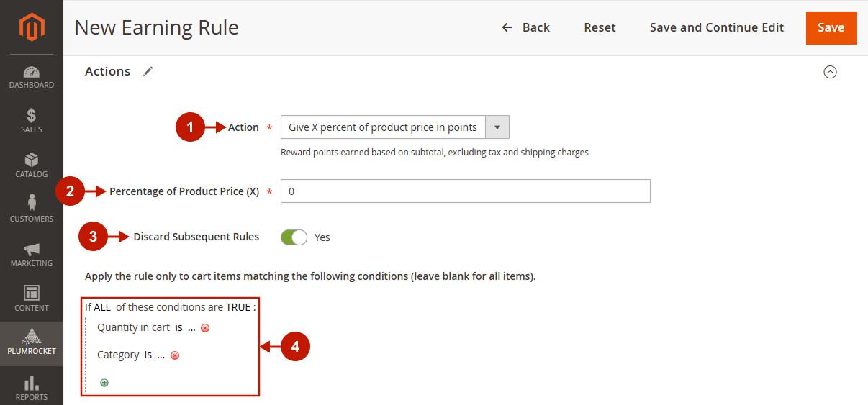Viewport: 868px width, 405px height.
Task: Open the Action dropdown list
Action: tap(395, 127)
